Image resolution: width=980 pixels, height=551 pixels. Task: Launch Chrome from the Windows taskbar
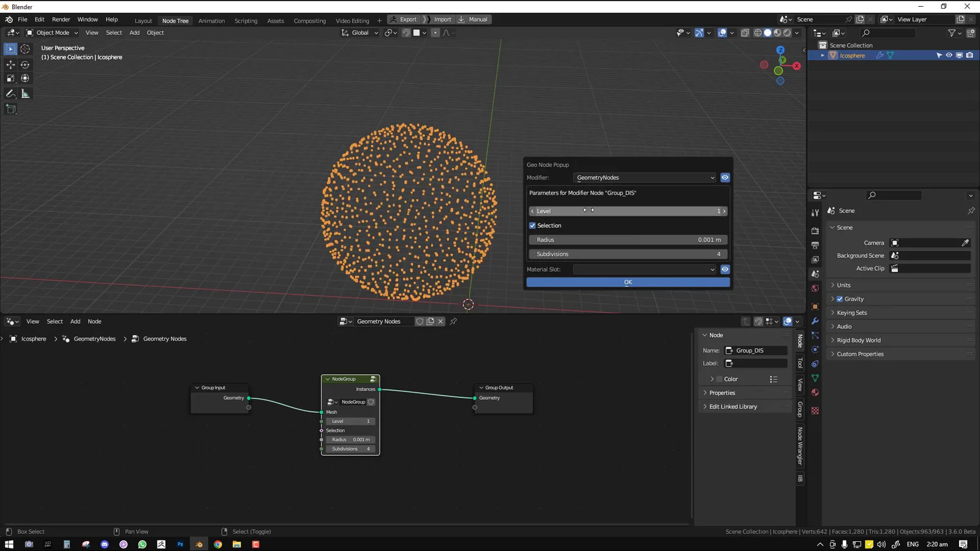[217, 544]
